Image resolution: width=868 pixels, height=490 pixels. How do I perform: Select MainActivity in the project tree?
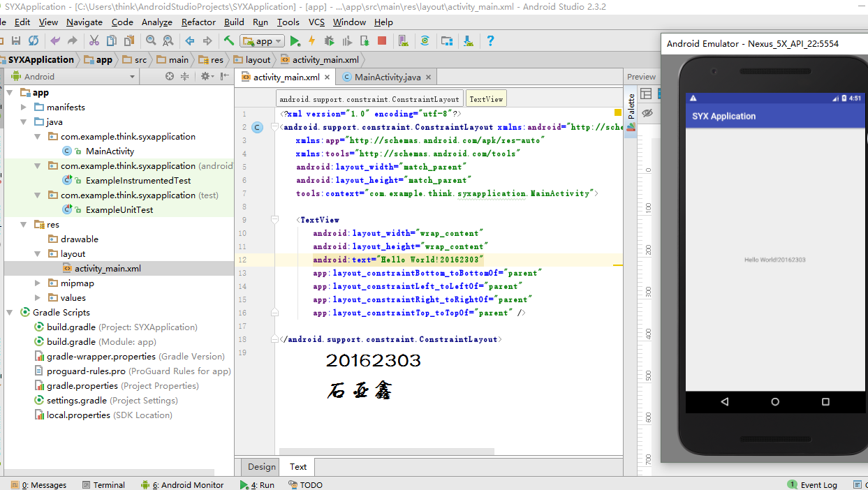[110, 151]
